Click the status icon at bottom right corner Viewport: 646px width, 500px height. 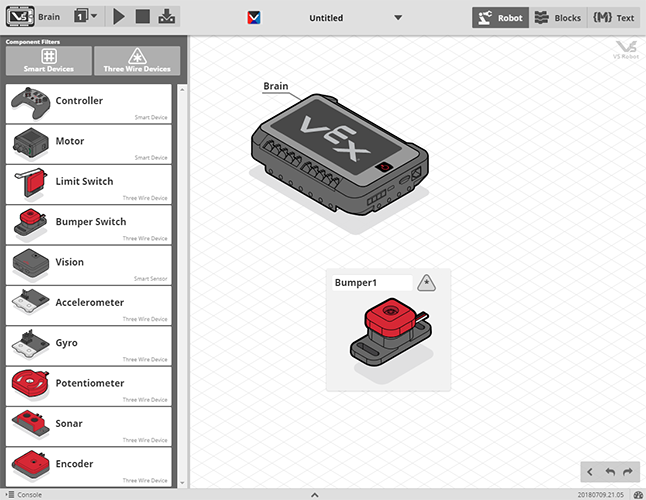(638, 495)
